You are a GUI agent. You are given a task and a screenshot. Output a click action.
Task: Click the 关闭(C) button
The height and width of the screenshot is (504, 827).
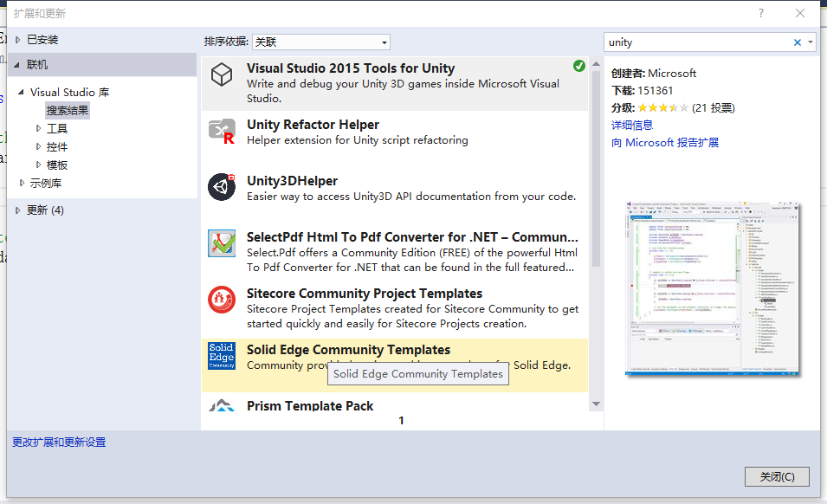pyautogui.click(x=777, y=476)
